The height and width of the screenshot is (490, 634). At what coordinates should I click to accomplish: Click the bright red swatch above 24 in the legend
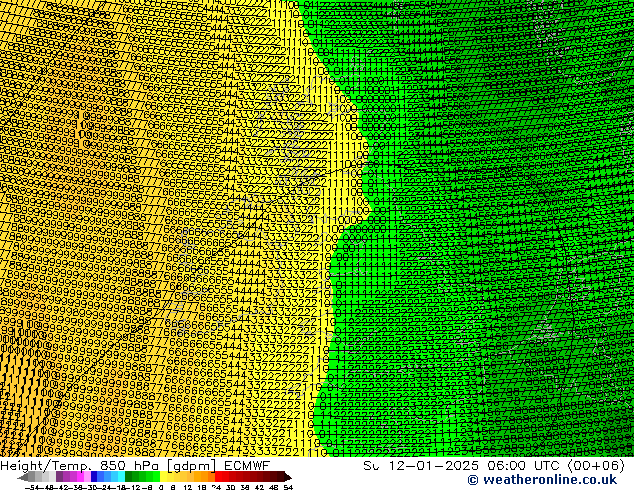pos(218,476)
